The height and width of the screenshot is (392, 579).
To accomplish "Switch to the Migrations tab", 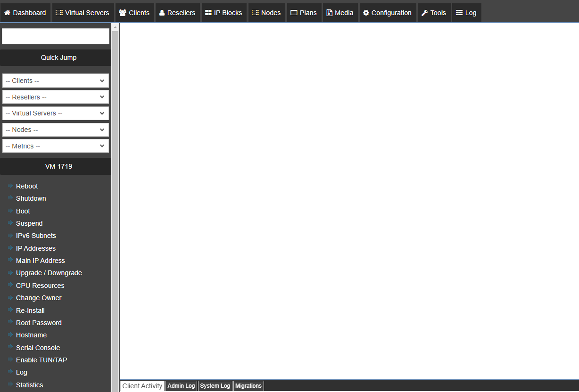I will point(248,386).
